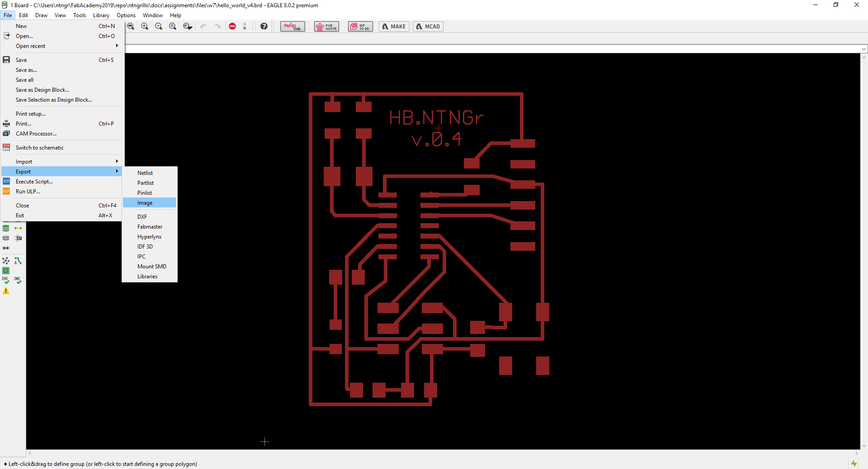Open the Draw menu
This screenshot has height=469, width=868.
tap(41, 15)
